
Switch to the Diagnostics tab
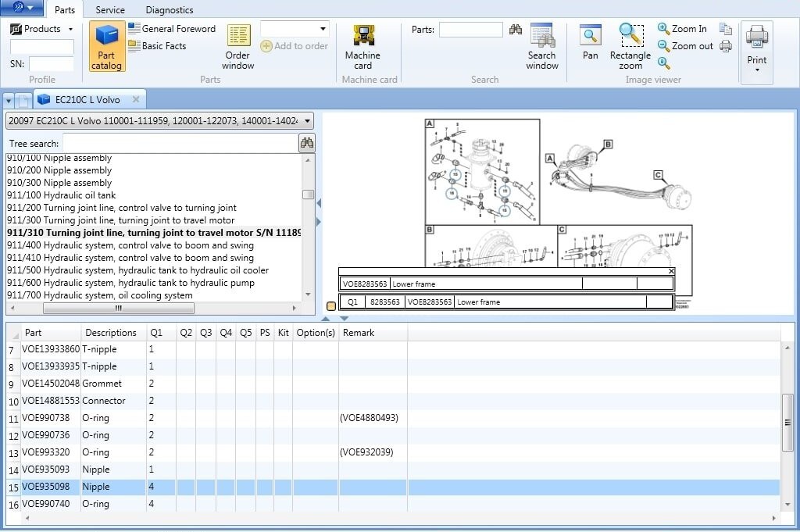pyautogui.click(x=170, y=9)
